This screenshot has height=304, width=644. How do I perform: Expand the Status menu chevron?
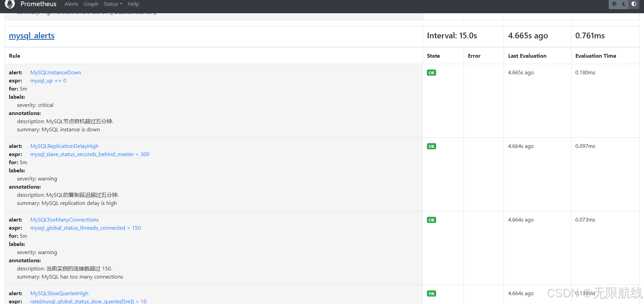click(x=120, y=4)
